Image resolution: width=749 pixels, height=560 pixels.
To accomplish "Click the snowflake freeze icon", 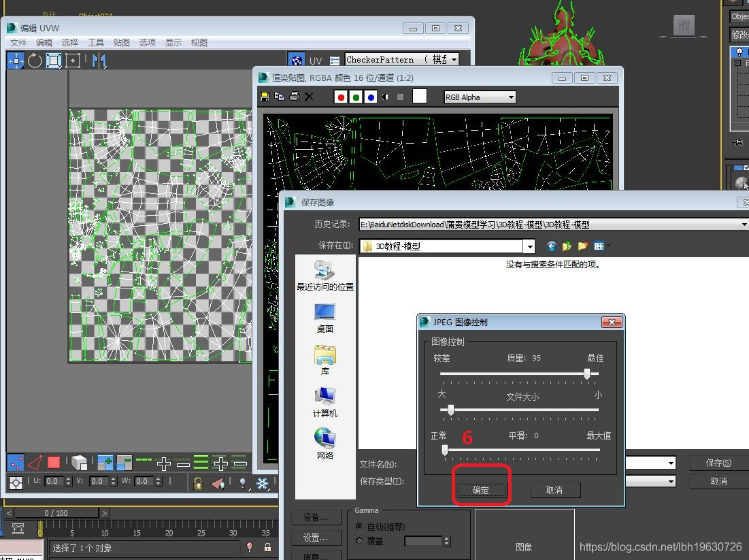I will click(x=262, y=484).
